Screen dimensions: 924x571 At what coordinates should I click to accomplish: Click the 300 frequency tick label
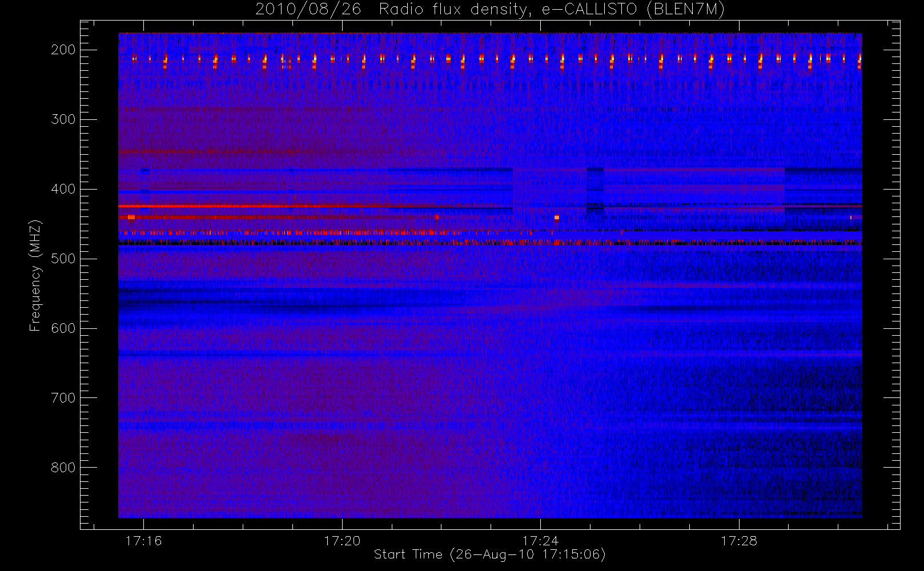pyautogui.click(x=63, y=119)
